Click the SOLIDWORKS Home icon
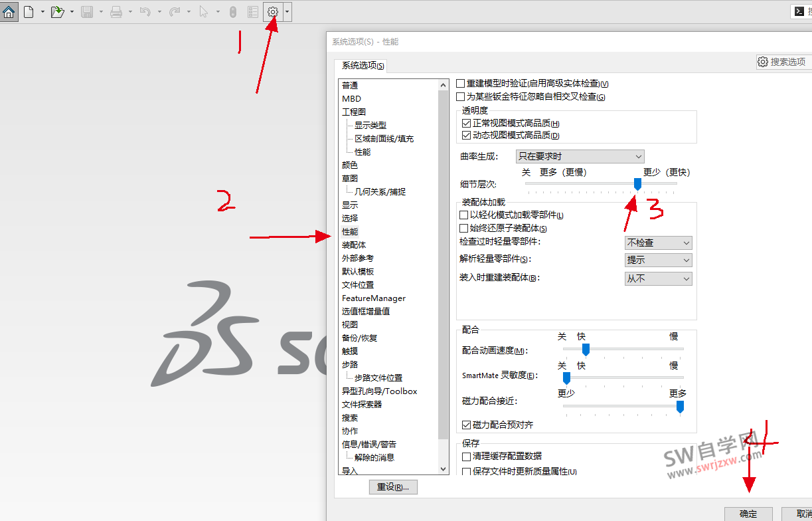 pos(9,11)
